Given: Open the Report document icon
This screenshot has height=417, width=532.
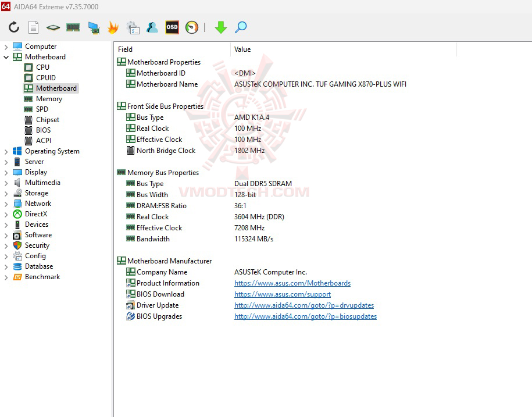Looking at the screenshot, I should [33, 27].
